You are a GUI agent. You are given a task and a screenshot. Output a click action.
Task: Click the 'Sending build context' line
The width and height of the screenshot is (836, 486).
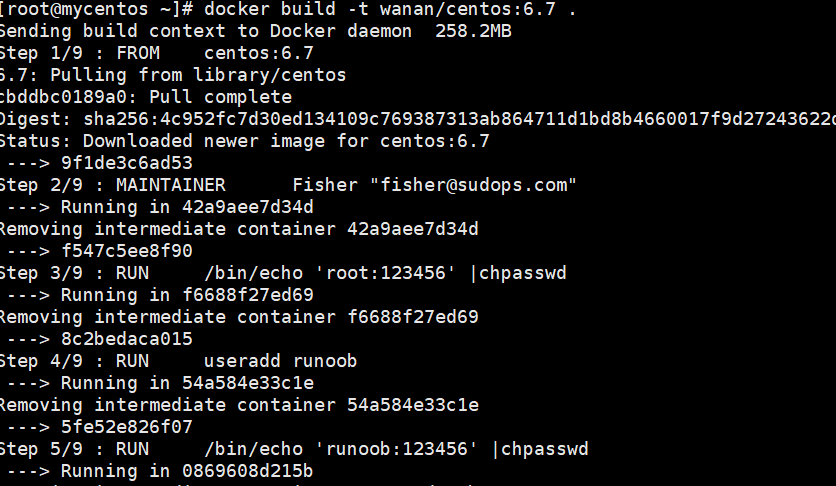(255, 31)
